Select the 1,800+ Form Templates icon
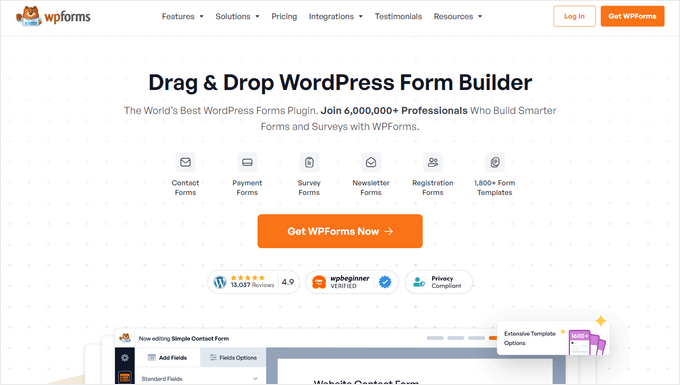Image resolution: width=680 pixels, height=385 pixels. (x=495, y=162)
